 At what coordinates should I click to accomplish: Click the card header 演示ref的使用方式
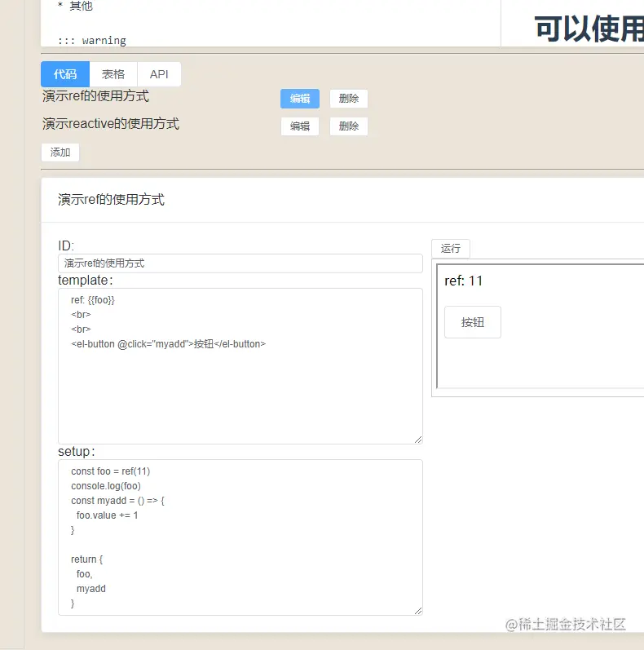point(111,199)
